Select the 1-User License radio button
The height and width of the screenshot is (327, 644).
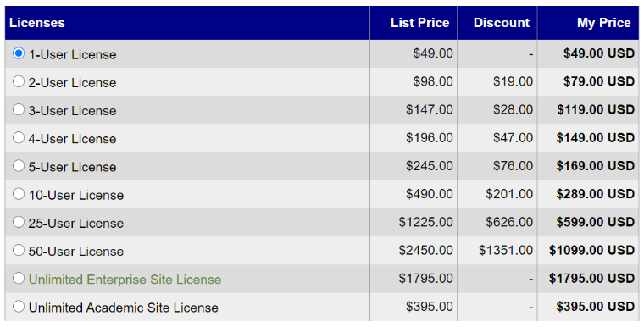(x=19, y=53)
